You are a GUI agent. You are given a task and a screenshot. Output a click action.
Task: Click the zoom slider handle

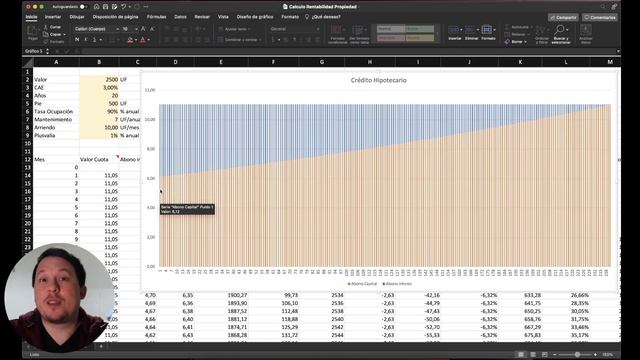(x=577, y=355)
